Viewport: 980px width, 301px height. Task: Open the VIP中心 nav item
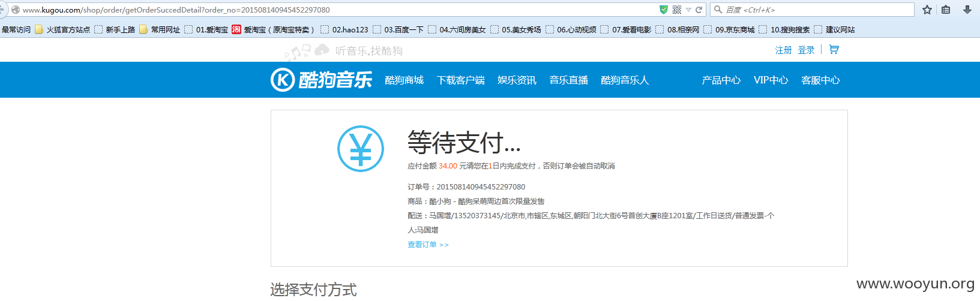(x=771, y=80)
